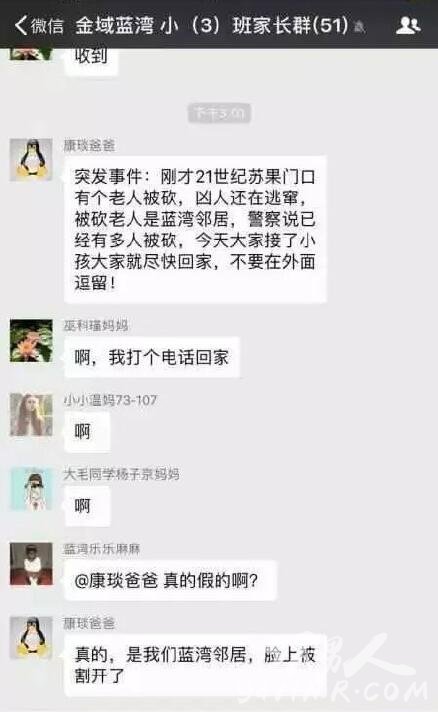
Task: Tap penguin avatar beside 真的 reply
Action: click(31, 638)
